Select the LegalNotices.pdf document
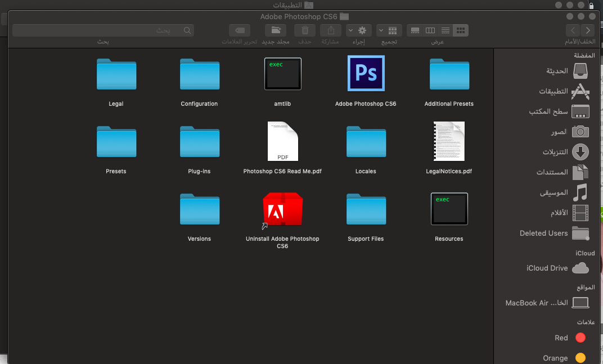603x364 pixels. [x=449, y=142]
